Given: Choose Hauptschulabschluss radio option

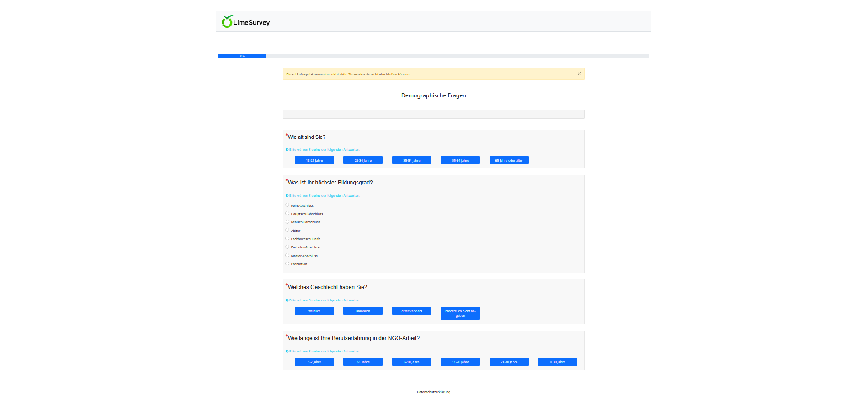Looking at the screenshot, I should point(288,213).
